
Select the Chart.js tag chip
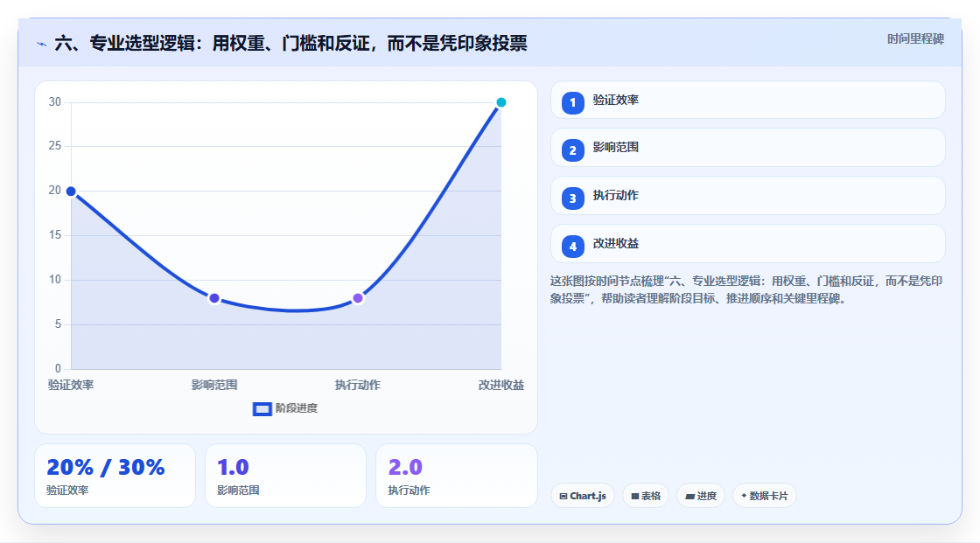coord(583,496)
